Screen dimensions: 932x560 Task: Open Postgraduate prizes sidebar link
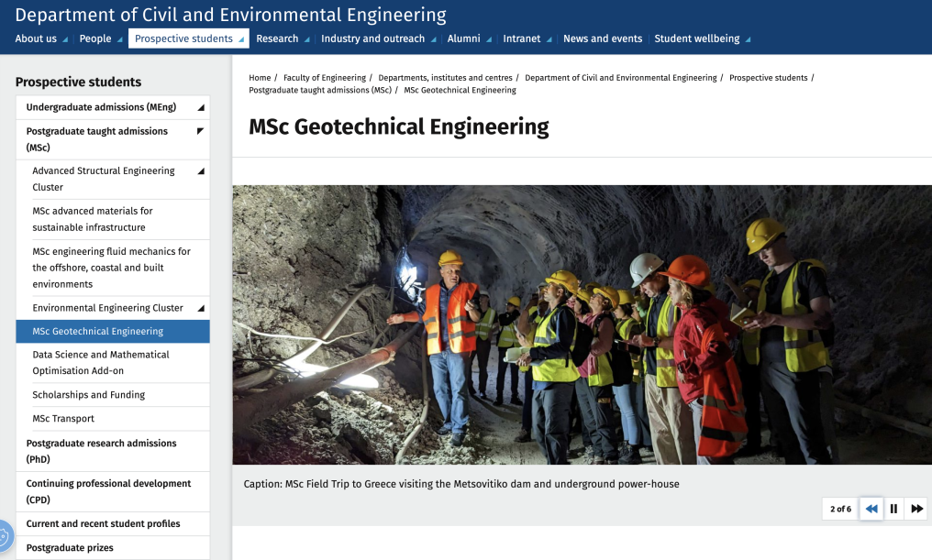pyautogui.click(x=70, y=548)
